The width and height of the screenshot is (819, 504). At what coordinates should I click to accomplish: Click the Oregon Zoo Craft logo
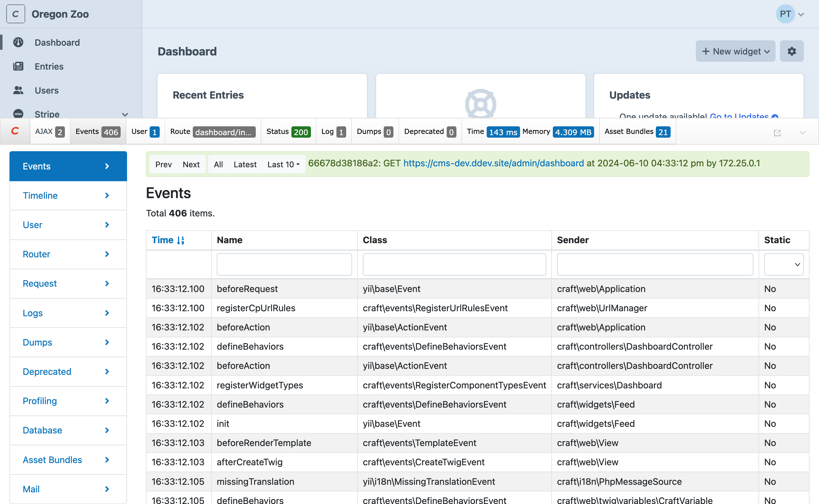tap(15, 14)
